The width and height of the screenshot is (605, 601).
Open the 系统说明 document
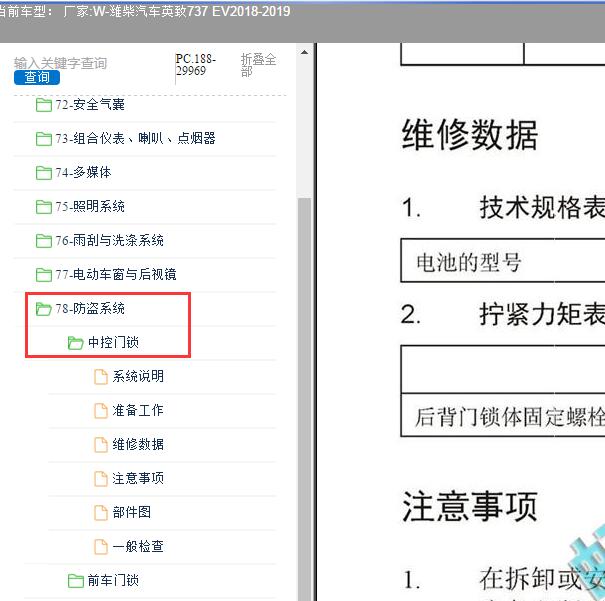coord(138,376)
